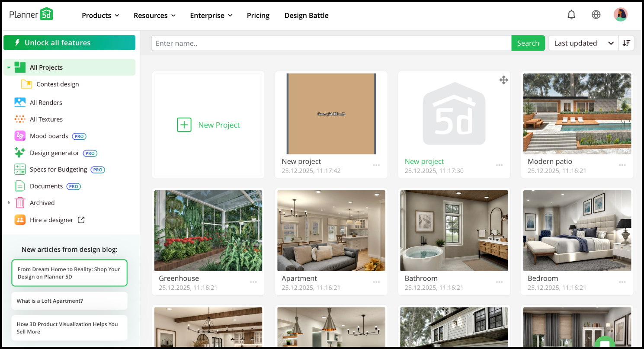Open options menu for Apartment project
The image size is (644, 349).
(x=376, y=282)
